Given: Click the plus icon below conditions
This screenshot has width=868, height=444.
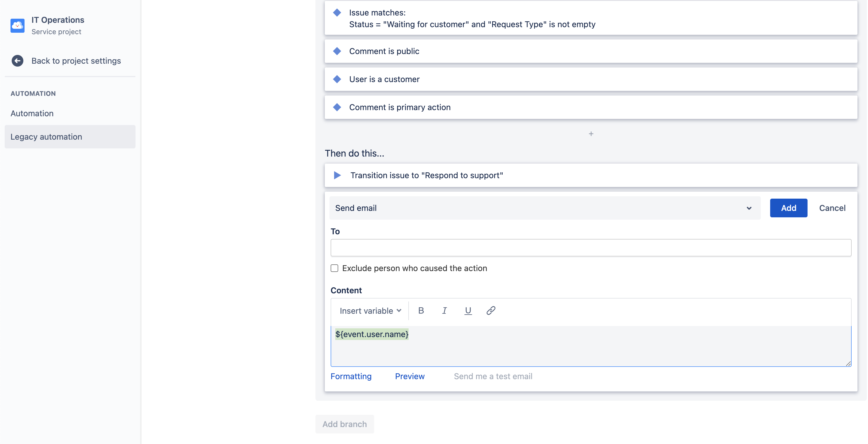Looking at the screenshot, I should point(591,134).
